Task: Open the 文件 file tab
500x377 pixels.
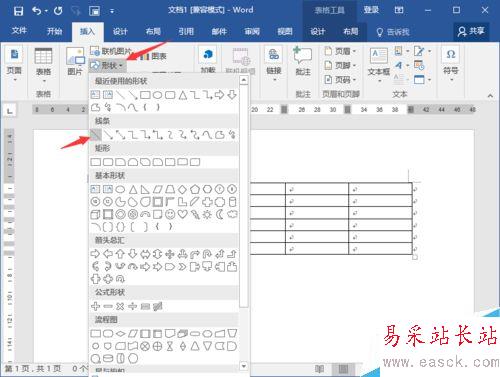Action: pyautogui.click(x=19, y=31)
